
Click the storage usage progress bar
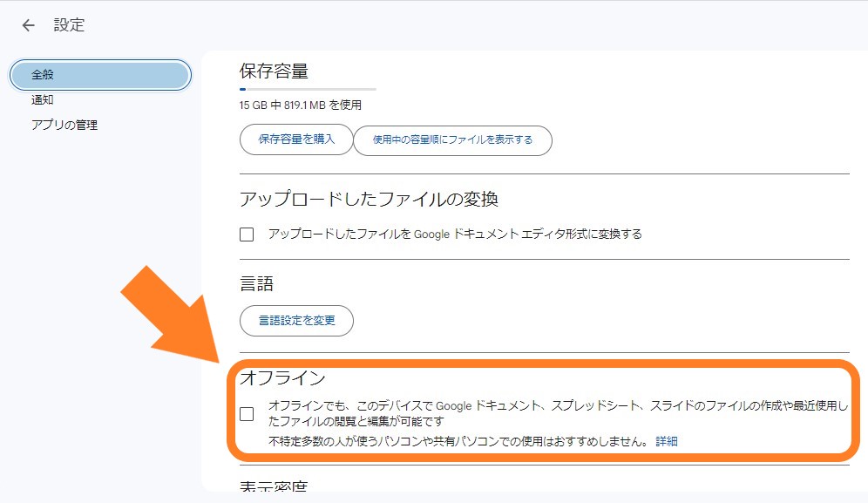point(308,89)
